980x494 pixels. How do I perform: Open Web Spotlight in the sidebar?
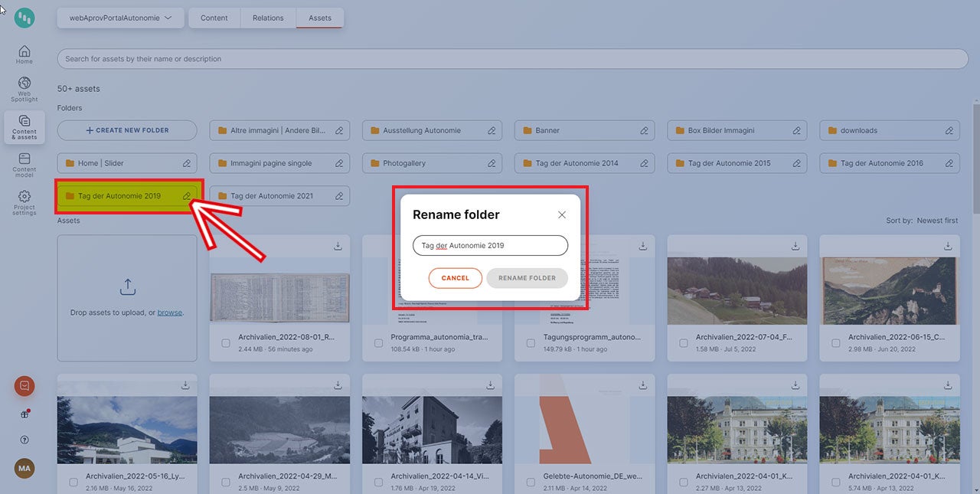pyautogui.click(x=24, y=88)
